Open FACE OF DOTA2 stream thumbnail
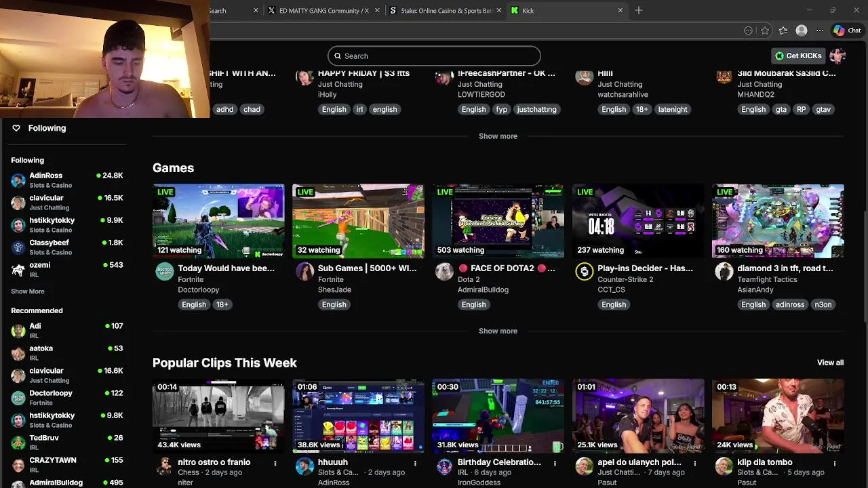Screen dimensions: 868x488 498,221
